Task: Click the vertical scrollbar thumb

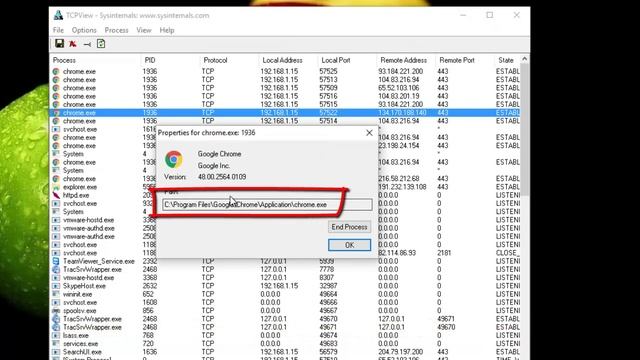Action: tap(525, 129)
